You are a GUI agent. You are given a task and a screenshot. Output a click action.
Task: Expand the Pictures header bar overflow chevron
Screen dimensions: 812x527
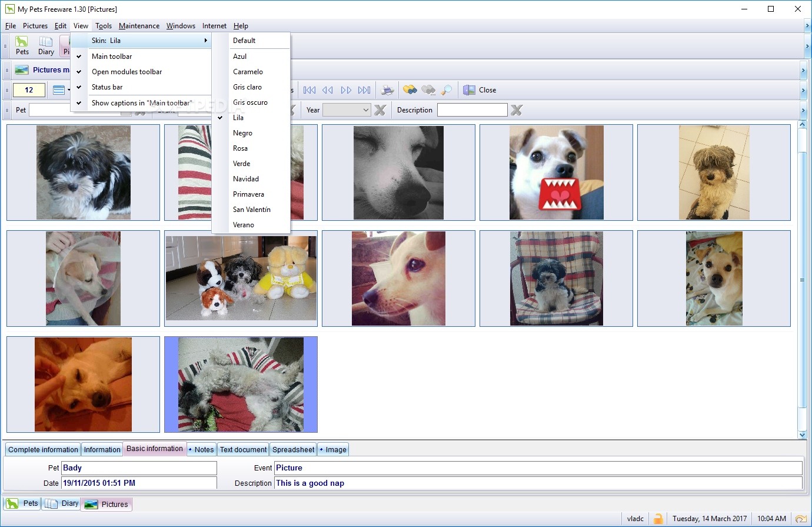click(803, 70)
